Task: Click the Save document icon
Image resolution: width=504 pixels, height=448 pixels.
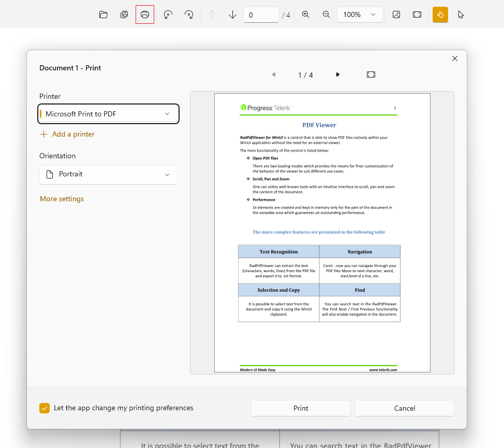Action: tap(124, 14)
